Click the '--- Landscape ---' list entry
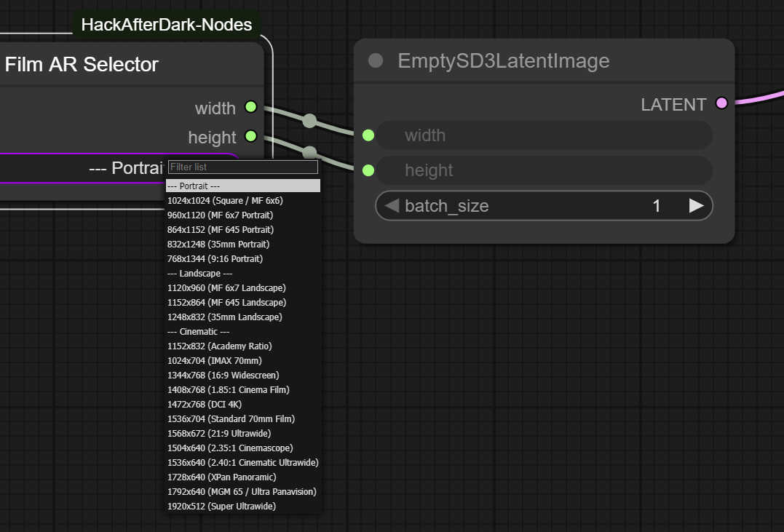Screen dimensions: 784x532 (x=243, y=274)
